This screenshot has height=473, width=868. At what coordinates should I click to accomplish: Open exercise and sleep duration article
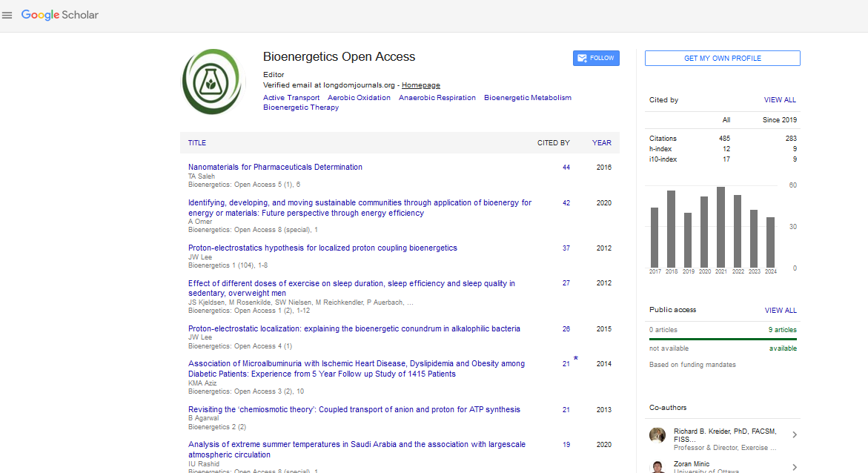click(351, 288)
